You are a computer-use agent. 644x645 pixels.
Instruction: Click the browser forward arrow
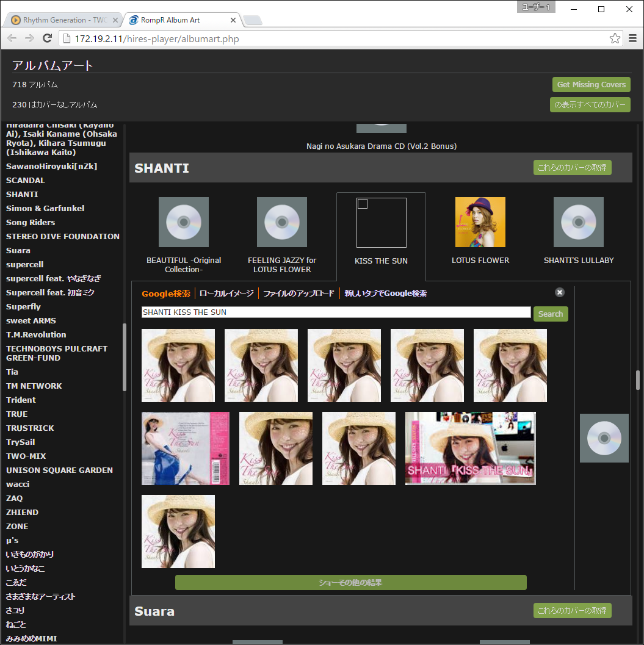pos(29,38)
